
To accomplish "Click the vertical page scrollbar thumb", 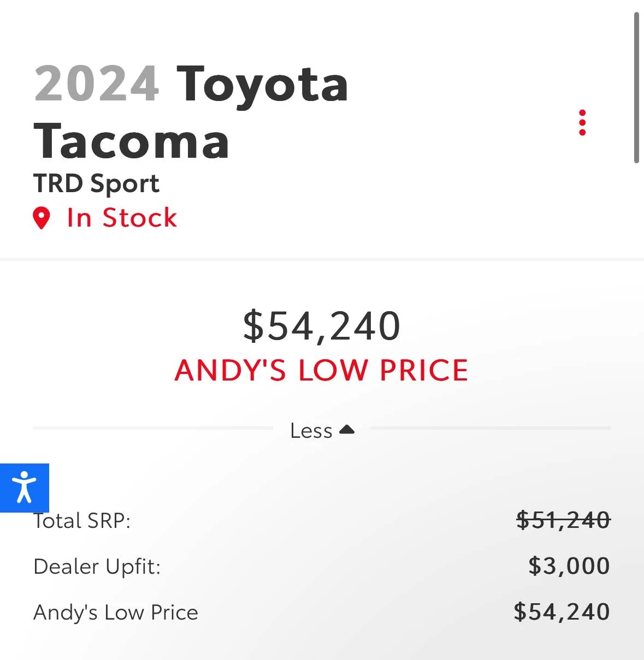I will tap(636, 87).
